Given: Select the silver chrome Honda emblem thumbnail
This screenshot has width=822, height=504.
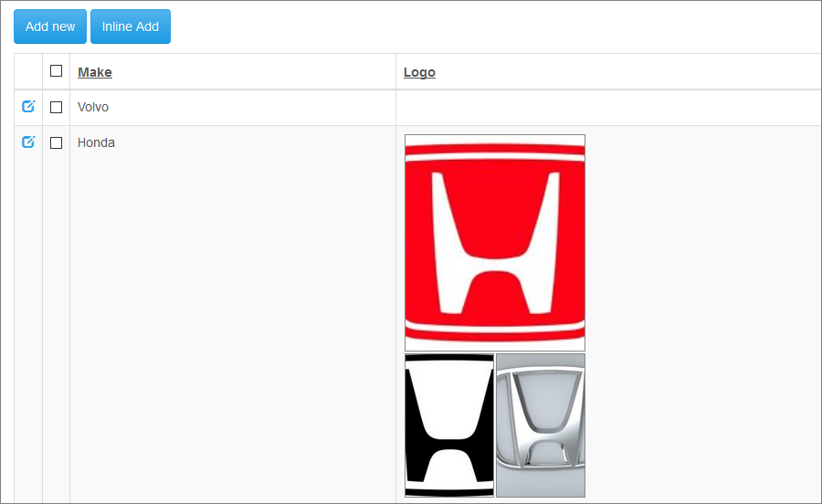Looking at the screenshot, I should click(540, 425).
